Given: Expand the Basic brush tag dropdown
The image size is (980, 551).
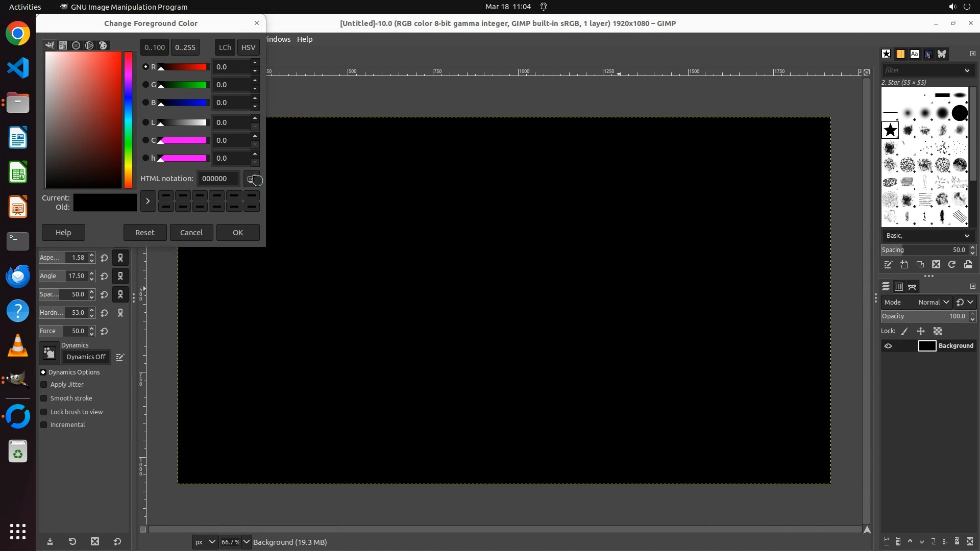Looking at the screenshot, I should 967,236.
